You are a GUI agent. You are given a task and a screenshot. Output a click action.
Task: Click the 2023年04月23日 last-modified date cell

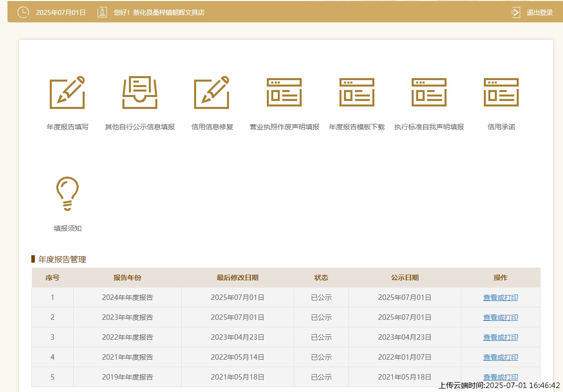coord(237,337)
